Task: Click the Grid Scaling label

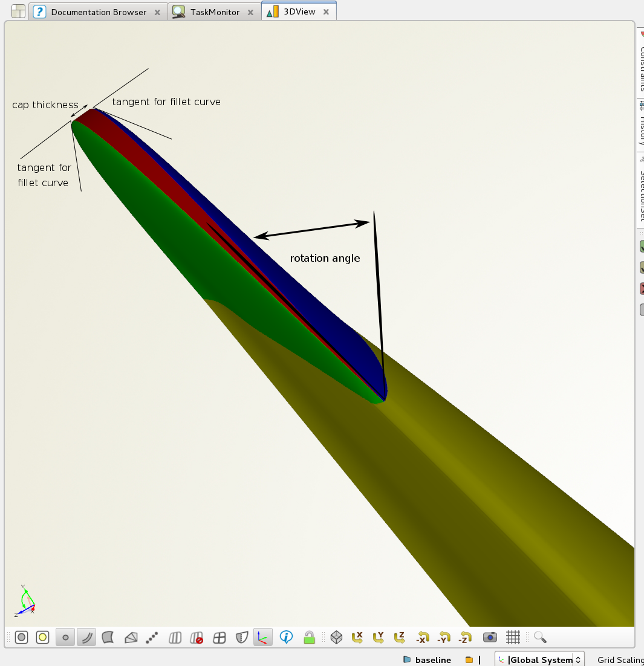Action: (620, 659)
